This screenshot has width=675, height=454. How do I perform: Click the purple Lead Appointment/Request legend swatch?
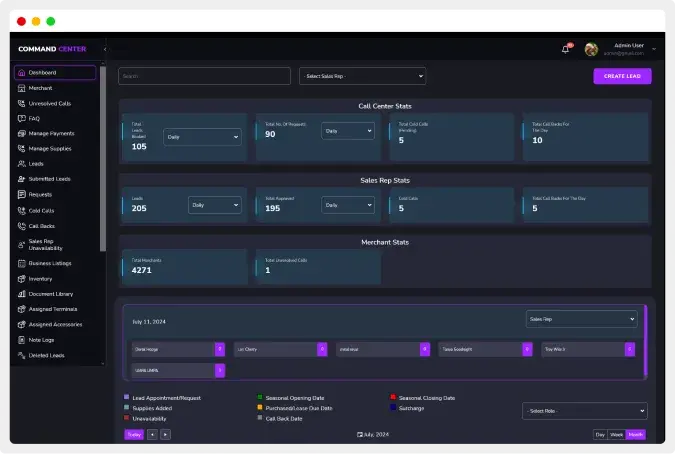tap(126, 397)
